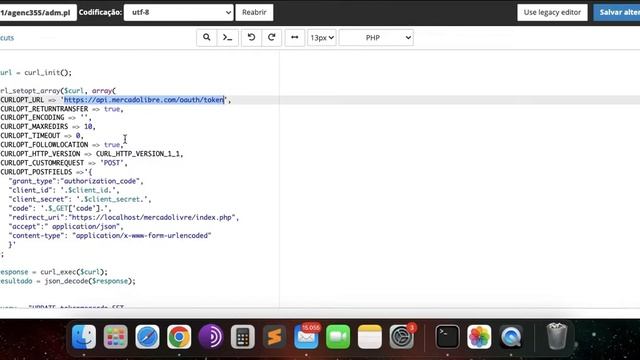Undo the last edit

[x=251, y=38]
